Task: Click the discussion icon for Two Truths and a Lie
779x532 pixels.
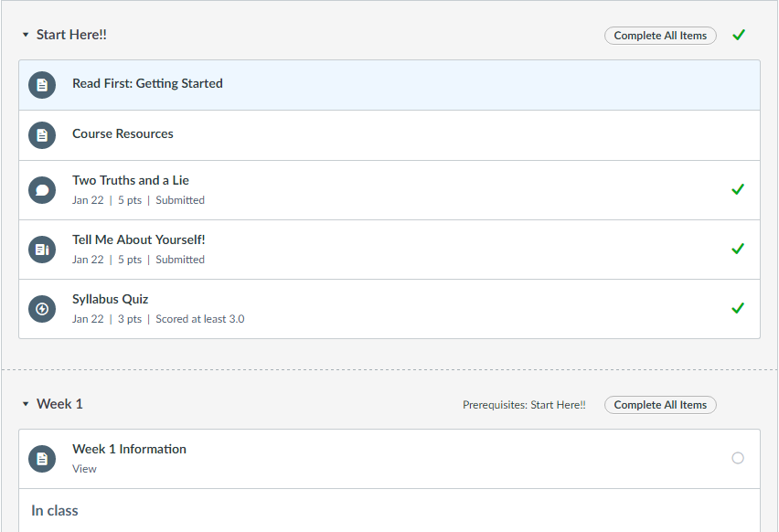Action: pos(42,190)
